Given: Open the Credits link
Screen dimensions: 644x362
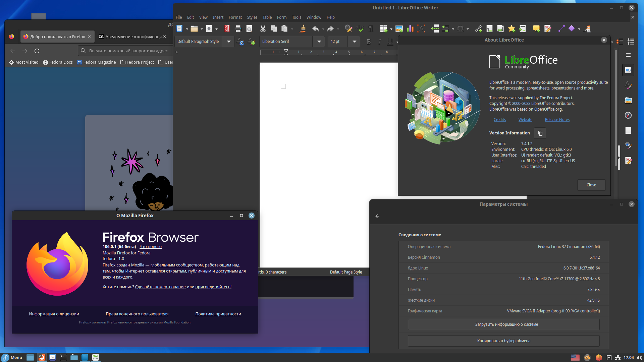Looking at the screenshot, I should click(x=500, y=120).
